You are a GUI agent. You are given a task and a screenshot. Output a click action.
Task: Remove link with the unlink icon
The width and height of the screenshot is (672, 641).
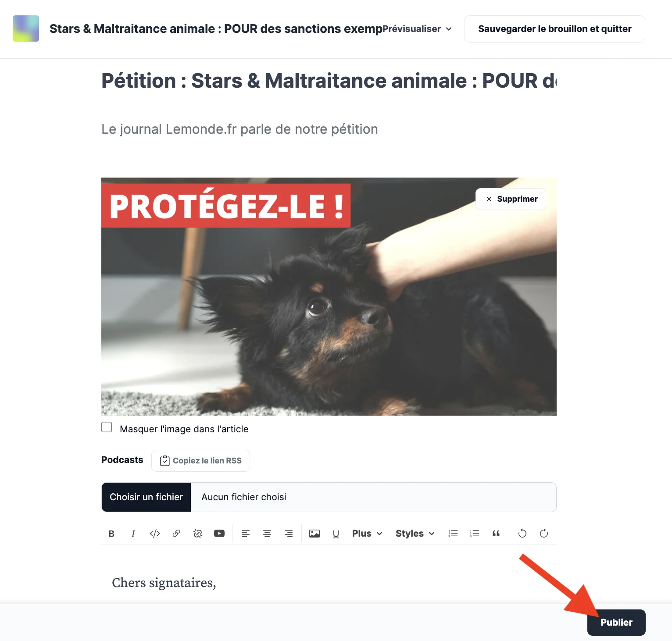click(197, 534)
